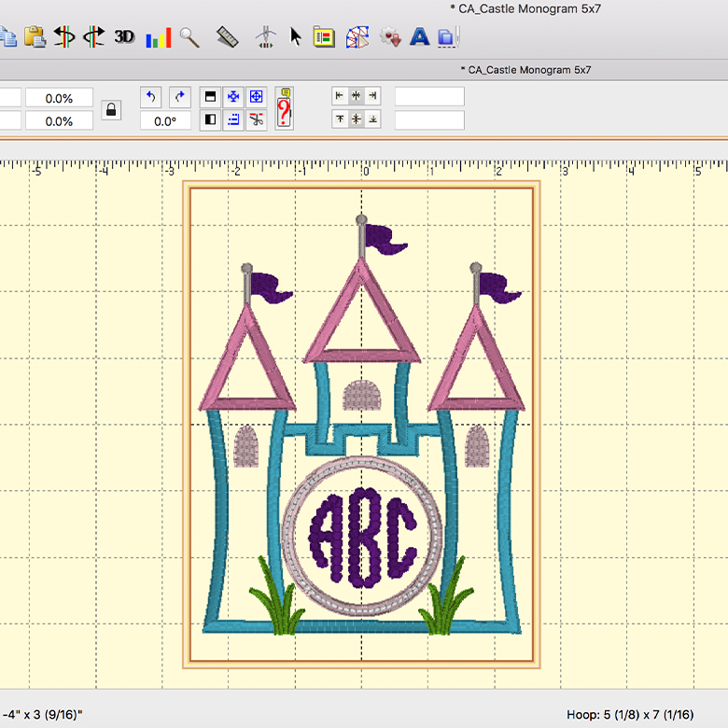The width and height of the screenshot is (728, 728).
Task: Open the blue letter A lettering tool
Action: pyautogui.click(x=420, y=37)
